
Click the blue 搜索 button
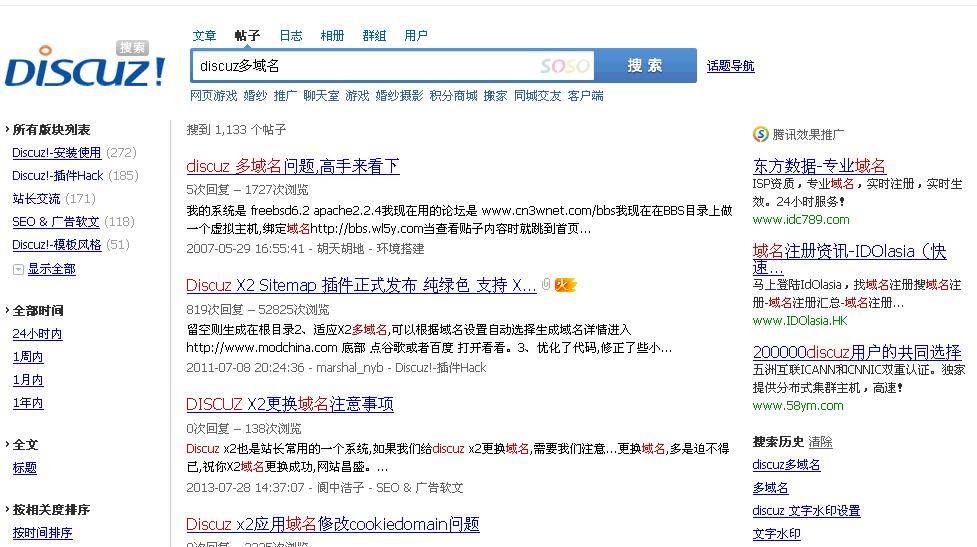tap(645, 65)
